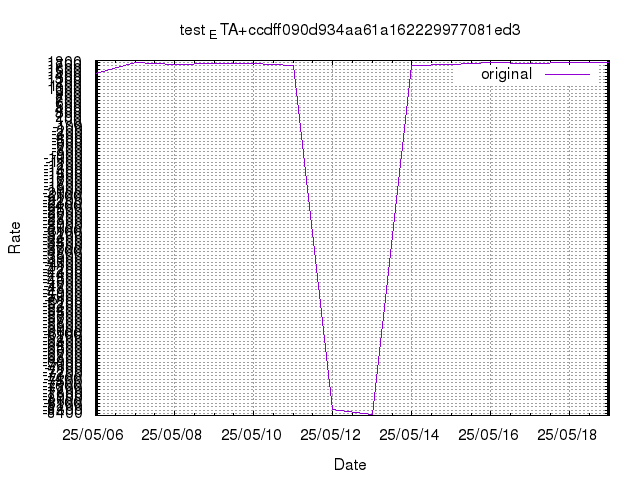Click the 25/05/16 date tick label
The height and width of the screenshot is (480, 640).
(488, 435)
